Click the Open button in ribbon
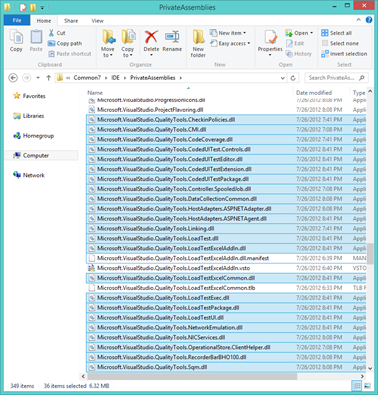 coord(299,33)
